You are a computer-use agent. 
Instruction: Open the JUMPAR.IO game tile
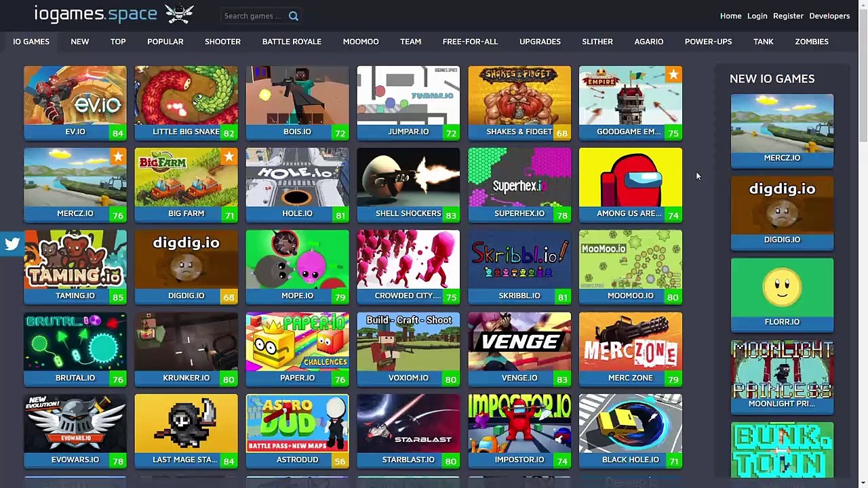click(x=408, y=103)
